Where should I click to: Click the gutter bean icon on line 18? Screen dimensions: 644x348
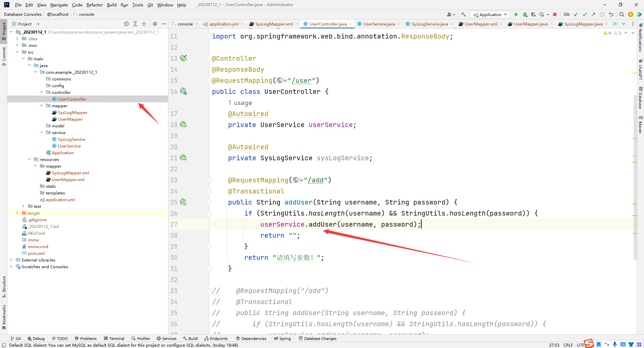(x=183, y=124)
